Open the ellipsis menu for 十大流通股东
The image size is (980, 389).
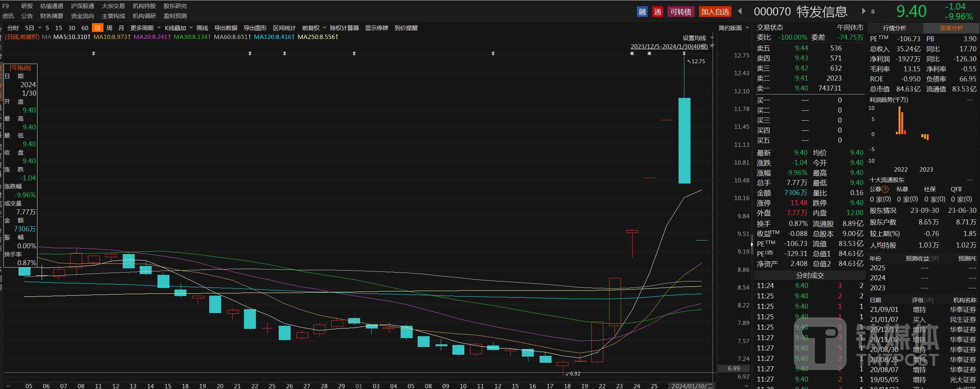tap(970, 180)
